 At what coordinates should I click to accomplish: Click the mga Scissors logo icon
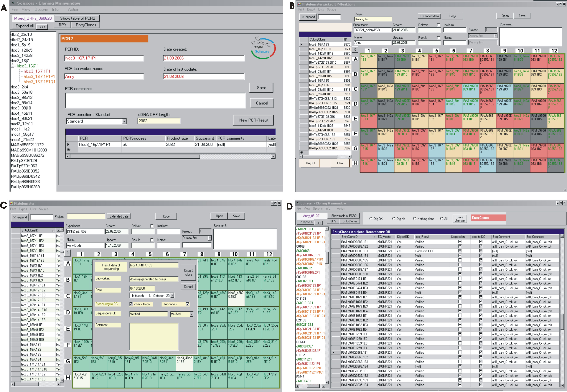[x=263, y=48]
